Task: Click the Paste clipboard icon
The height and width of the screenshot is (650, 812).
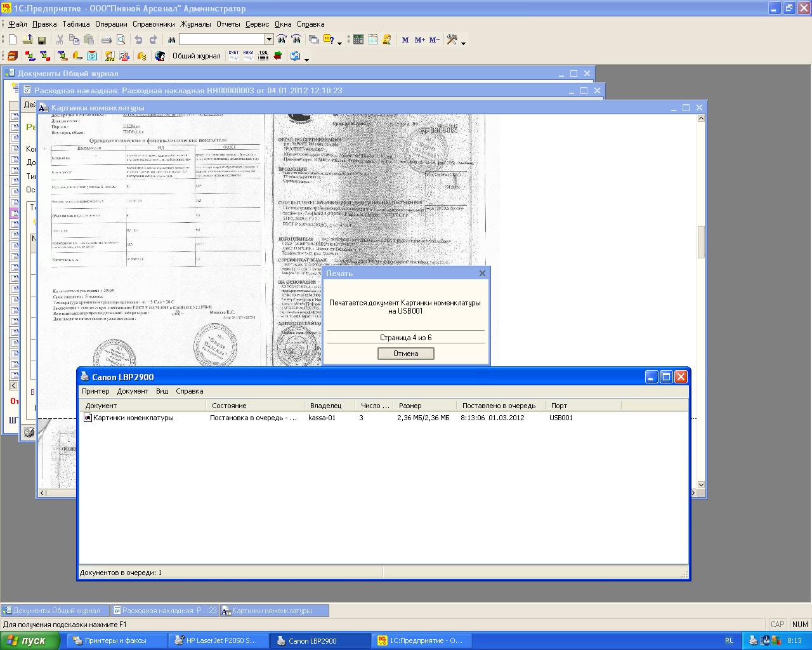Action: (x=88, y=39)
